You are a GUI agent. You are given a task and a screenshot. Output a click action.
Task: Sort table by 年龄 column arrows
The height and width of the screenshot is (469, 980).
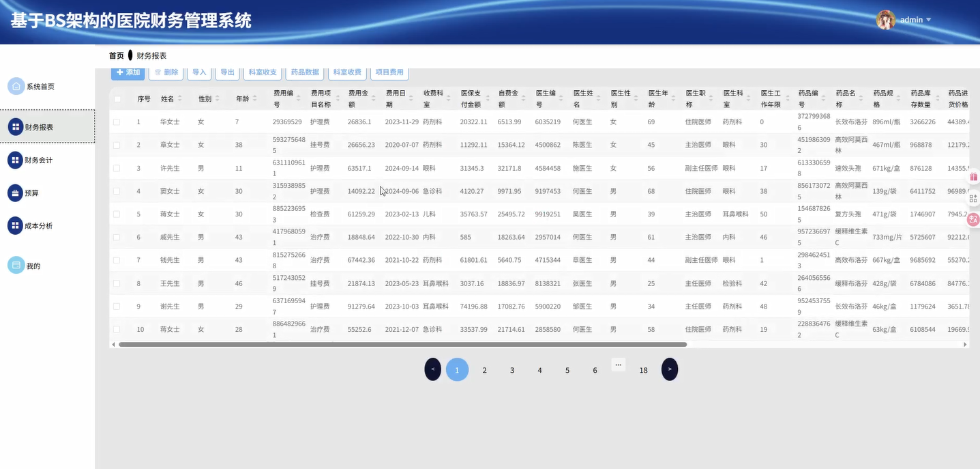point(255,98)
